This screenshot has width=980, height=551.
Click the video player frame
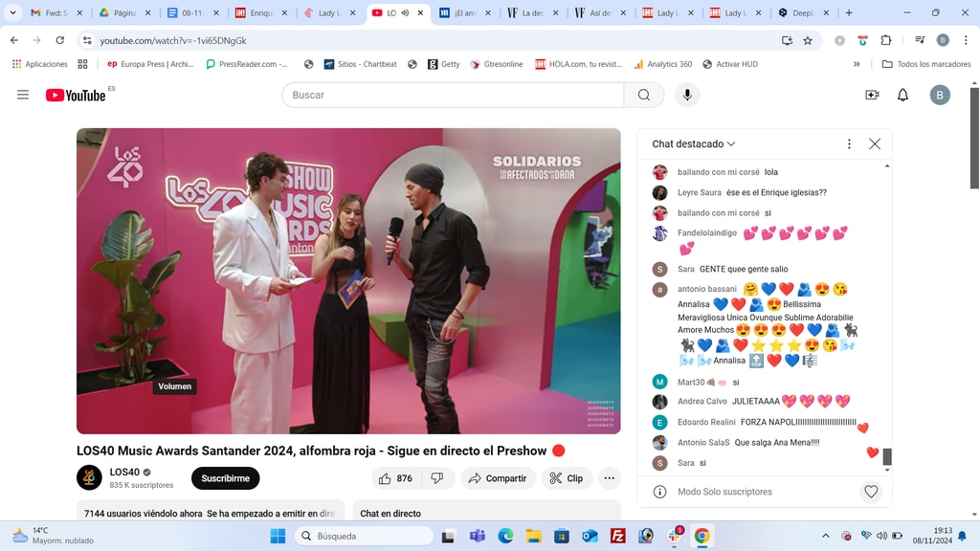click(348, 281)
